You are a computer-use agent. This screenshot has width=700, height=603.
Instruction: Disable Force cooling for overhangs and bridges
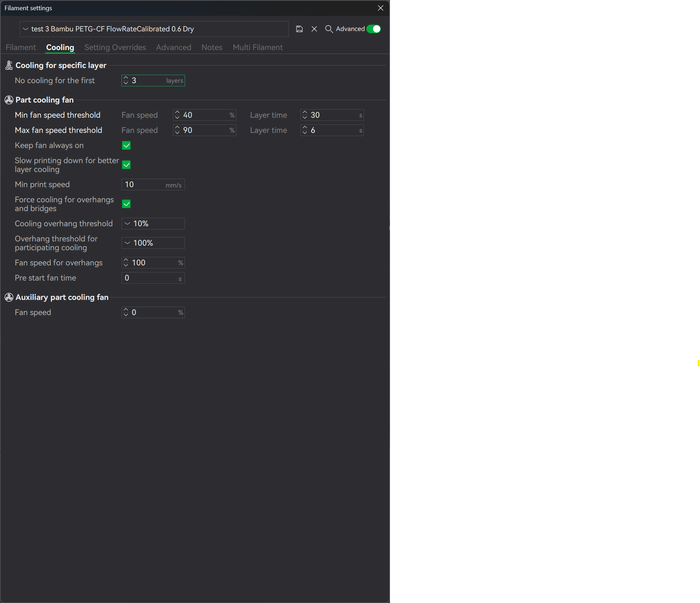pos(126,204)
